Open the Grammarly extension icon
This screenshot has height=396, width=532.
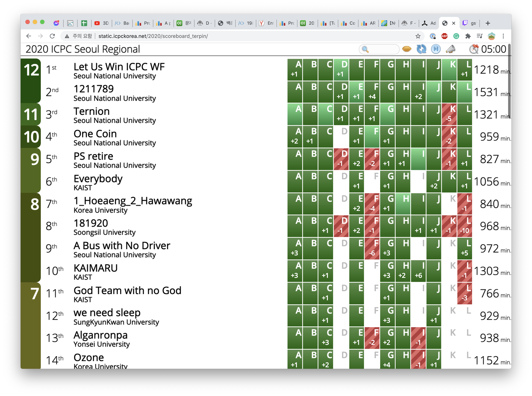pos(456,36)
